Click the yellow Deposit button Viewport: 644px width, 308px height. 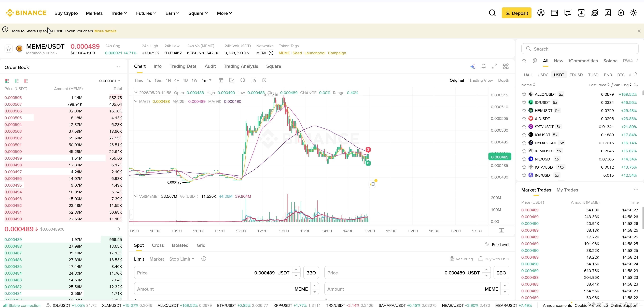pos(516,13)
